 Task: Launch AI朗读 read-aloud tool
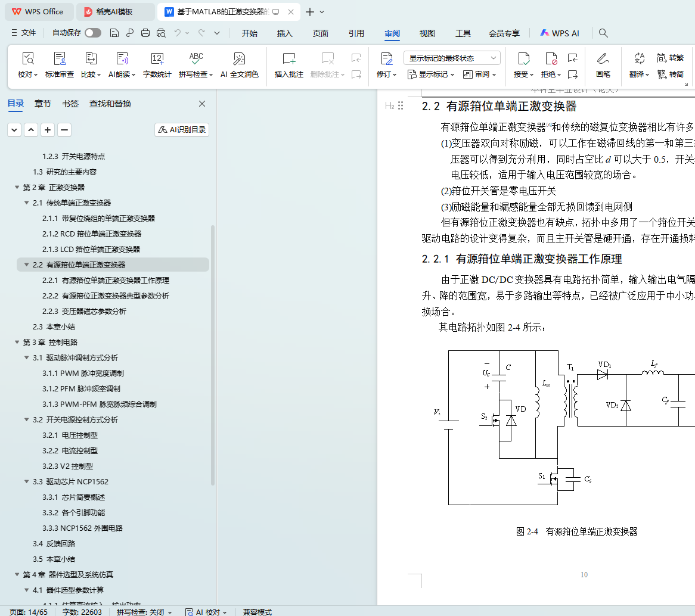[x=122, y=58]
